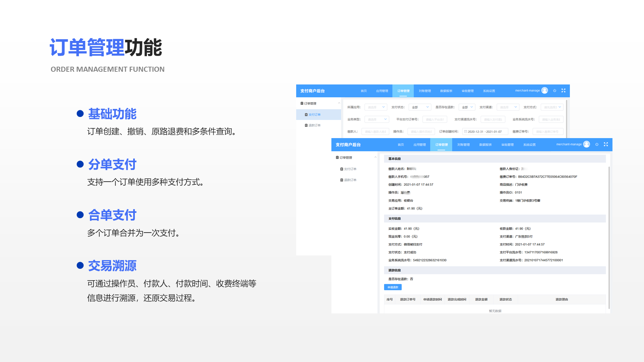Image resolution: width=644 pixels, height=362 pixels.
Task: Open the 支付渠道 dropdown
Action: tap(508, 107)
